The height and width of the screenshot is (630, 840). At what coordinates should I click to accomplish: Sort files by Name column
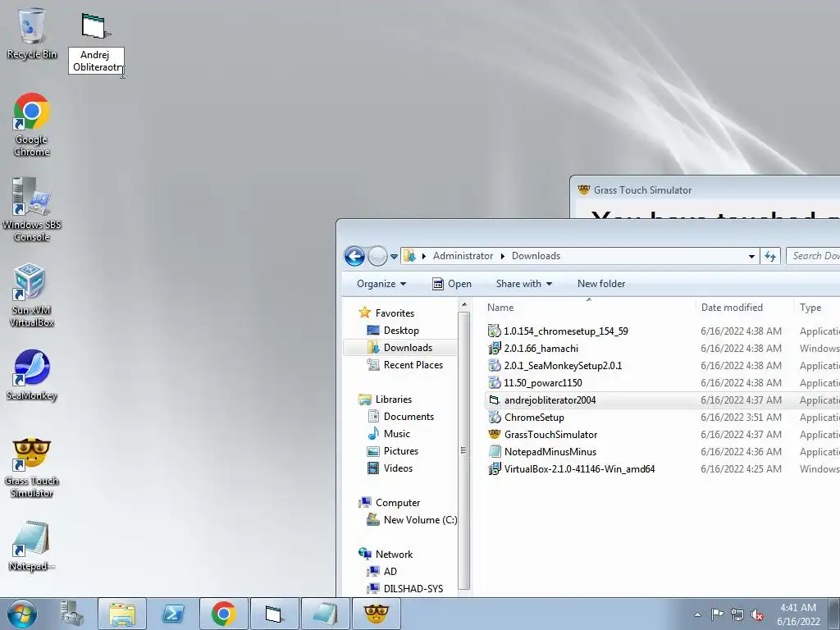(588, 308)
